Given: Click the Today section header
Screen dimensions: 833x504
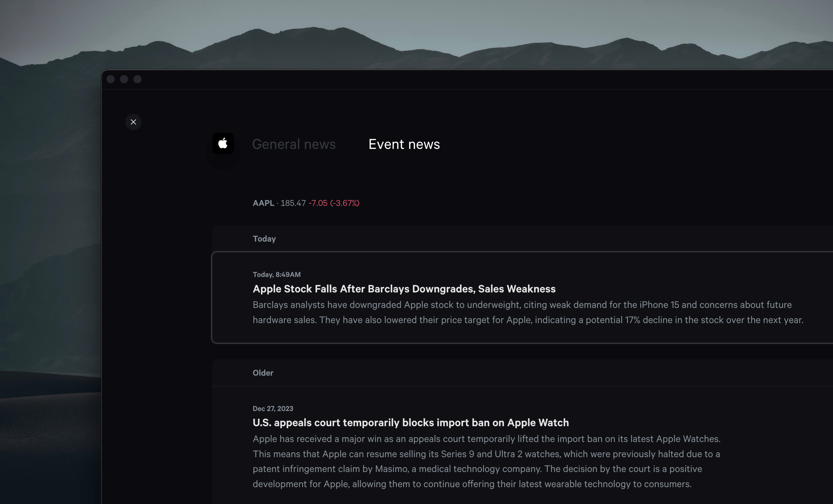Looking at the screenshot, I should (x=265, y=239).
